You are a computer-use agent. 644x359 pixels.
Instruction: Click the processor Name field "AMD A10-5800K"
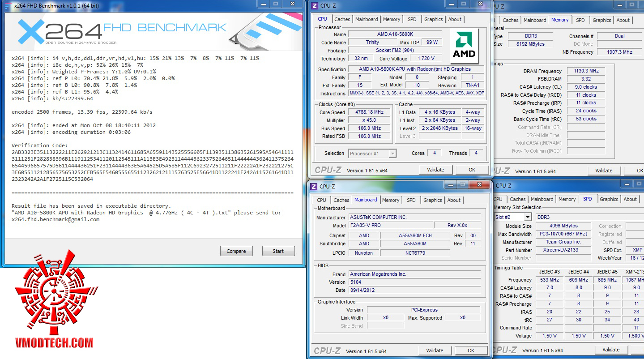(395, 34)
